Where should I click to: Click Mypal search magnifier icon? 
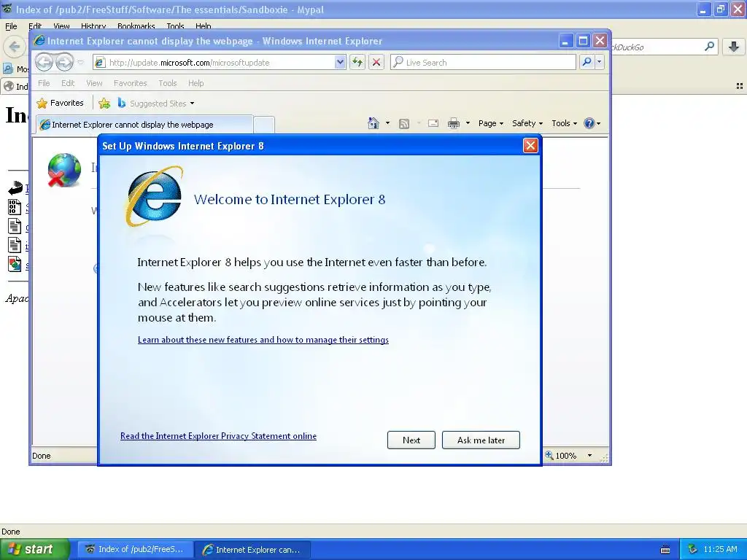point(709,47)
